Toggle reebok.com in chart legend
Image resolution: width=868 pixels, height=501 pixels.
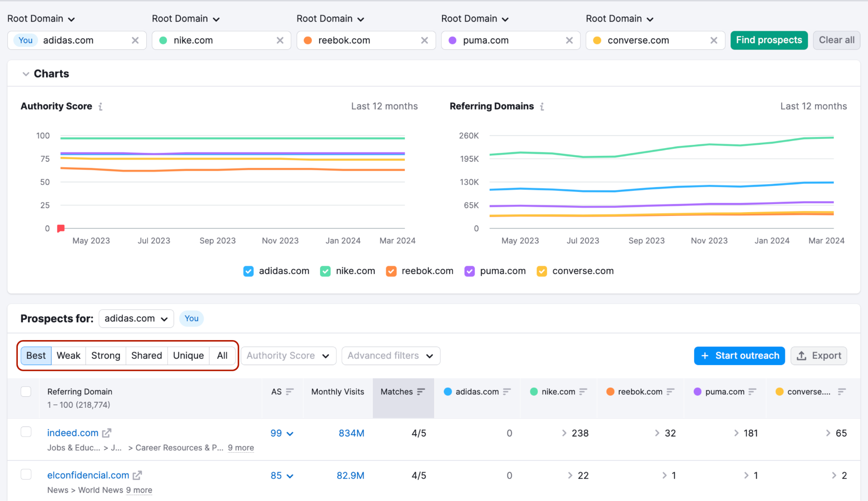(391, 271)
